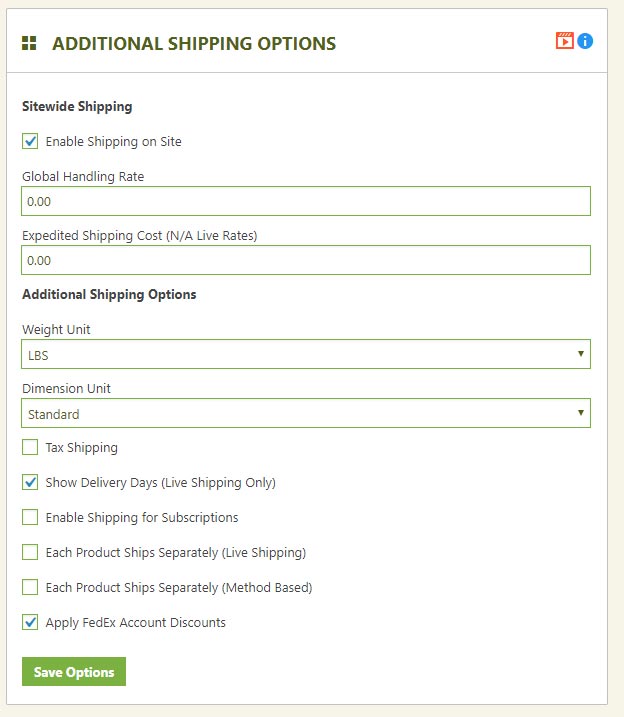Click the Apply FedEx Account Discounts label
This screenshot has height=717, width=624.
136,623
